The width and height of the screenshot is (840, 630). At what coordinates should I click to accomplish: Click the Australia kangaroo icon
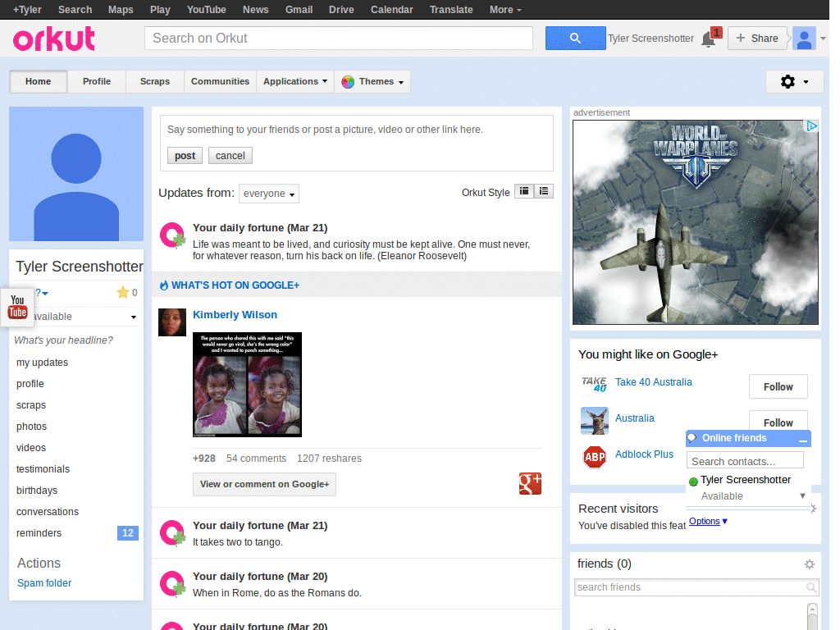pyautogui.click(x=594, y=421)
